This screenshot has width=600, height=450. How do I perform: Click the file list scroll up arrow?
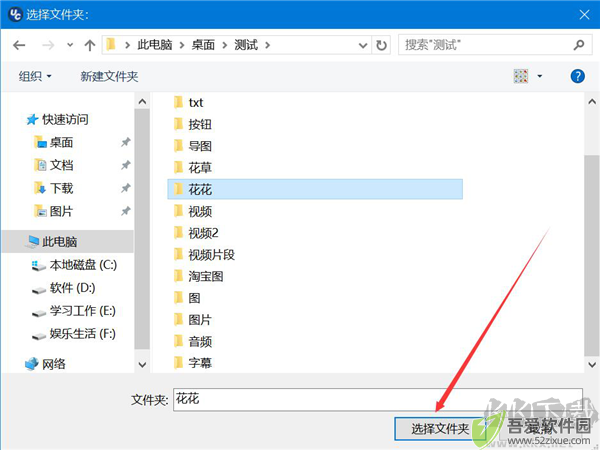(592, 101)
